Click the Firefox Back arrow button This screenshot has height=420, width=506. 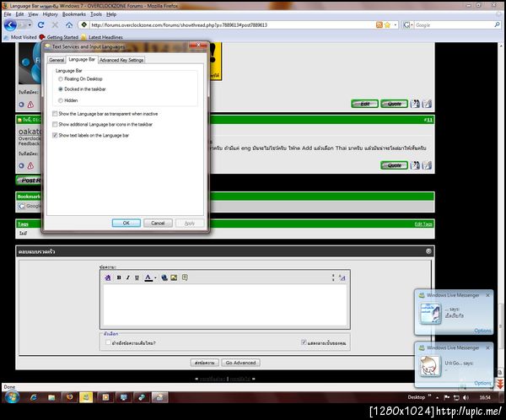point(11,24)
